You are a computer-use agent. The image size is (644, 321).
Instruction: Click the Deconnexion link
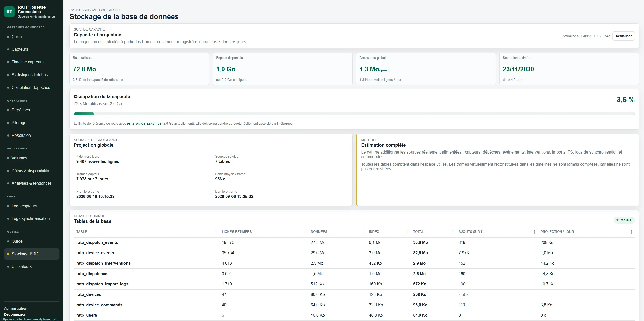click(15, 314)
